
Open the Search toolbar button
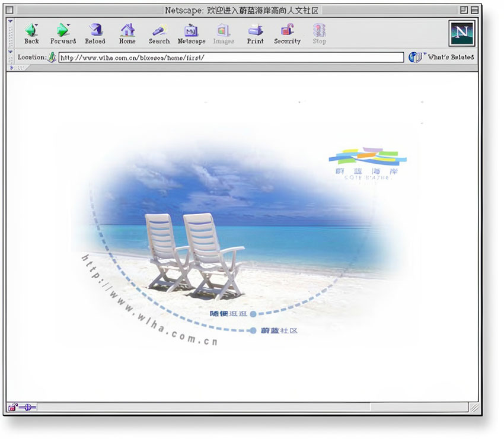159,33
